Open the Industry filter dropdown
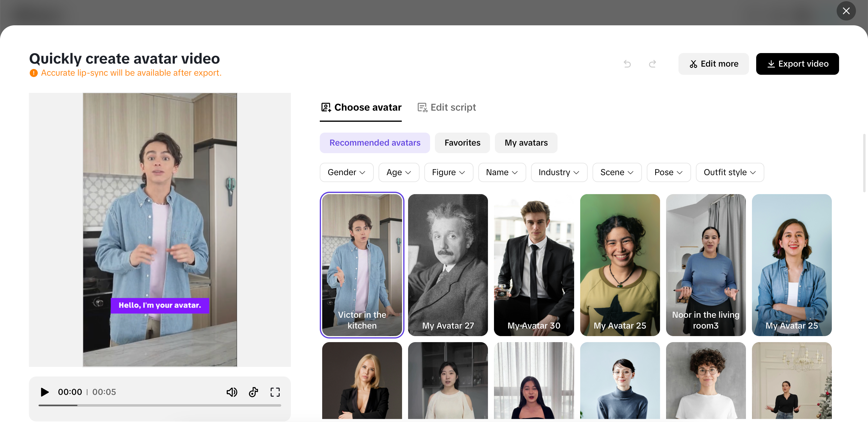The height and width of the screenshot is (422, 868). click(x=559, y=173)
